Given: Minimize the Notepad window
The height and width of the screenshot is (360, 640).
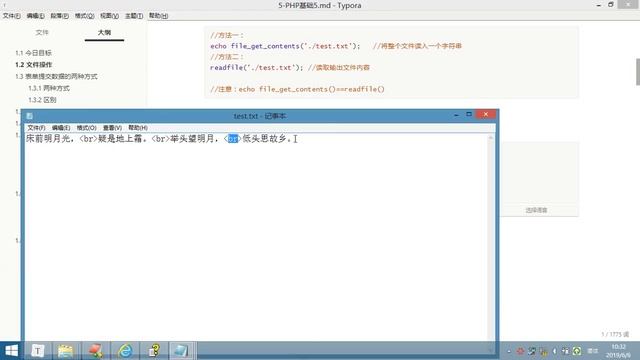Looking at the screenshot, I should pyautogui.click(x=456, y=116).
